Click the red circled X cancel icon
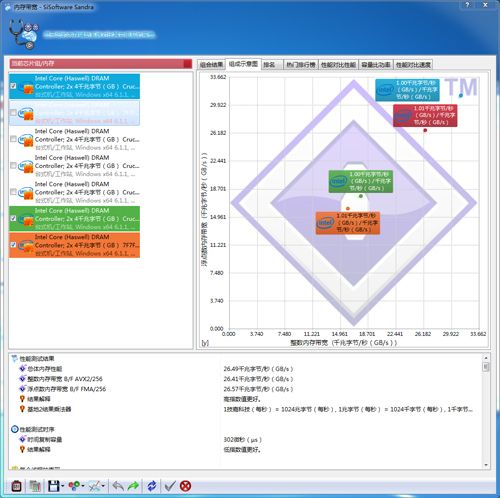500x498 pixels. (185, 486)
